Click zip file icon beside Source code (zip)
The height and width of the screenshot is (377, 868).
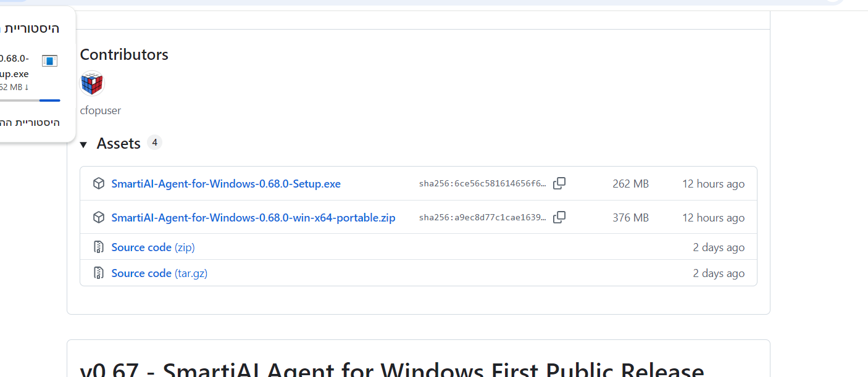tap(98, 247)
